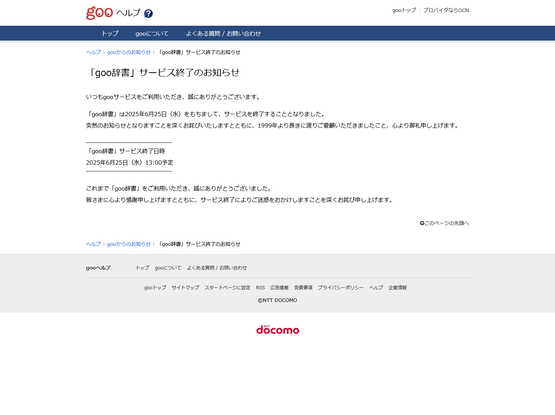Click ヘルプ in the top breadcrumb
The width and height of the screenshot is (555, 415).
93,52
